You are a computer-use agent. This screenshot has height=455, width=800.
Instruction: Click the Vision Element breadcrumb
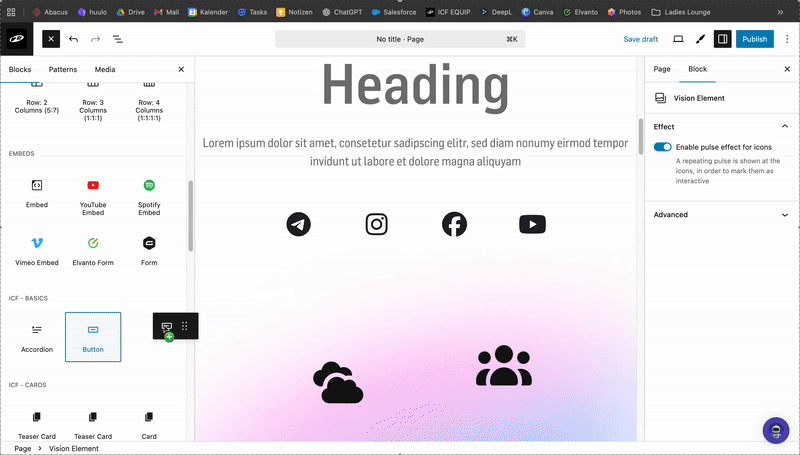tap(74, 448)
